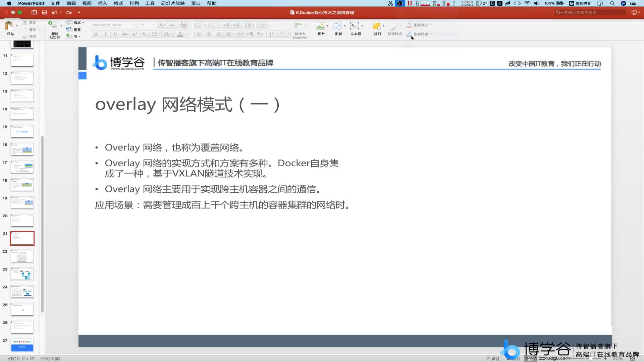This screenshot has height=362, width=644.
Task: Select slide 27 thumbnail
Action: 22,345
